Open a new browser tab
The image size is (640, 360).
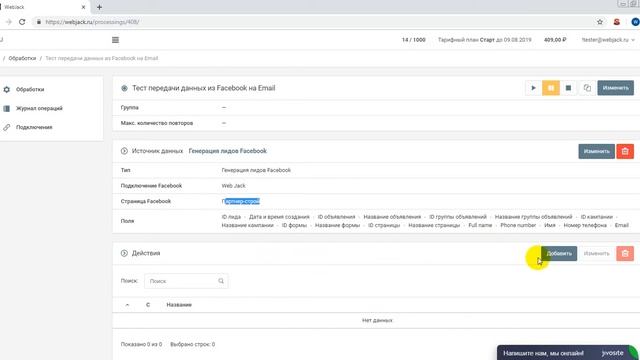click(99, 7)
